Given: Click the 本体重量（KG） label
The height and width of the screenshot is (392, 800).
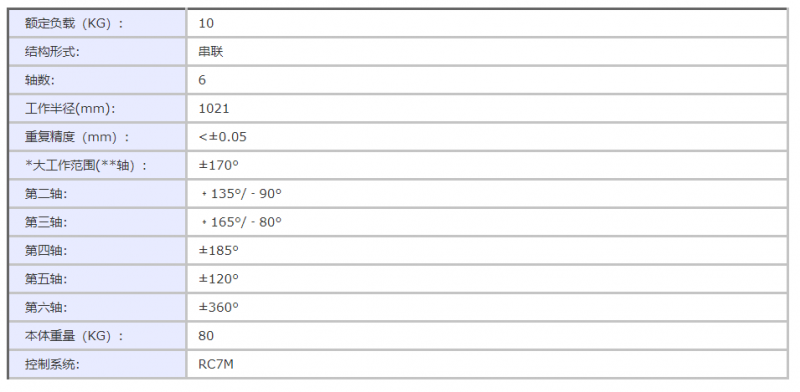Looking at the screenshot, I should point(74,336).
